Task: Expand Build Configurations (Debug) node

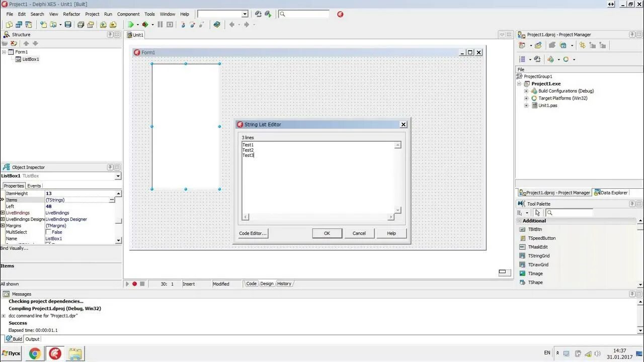Action: (526, 91)
